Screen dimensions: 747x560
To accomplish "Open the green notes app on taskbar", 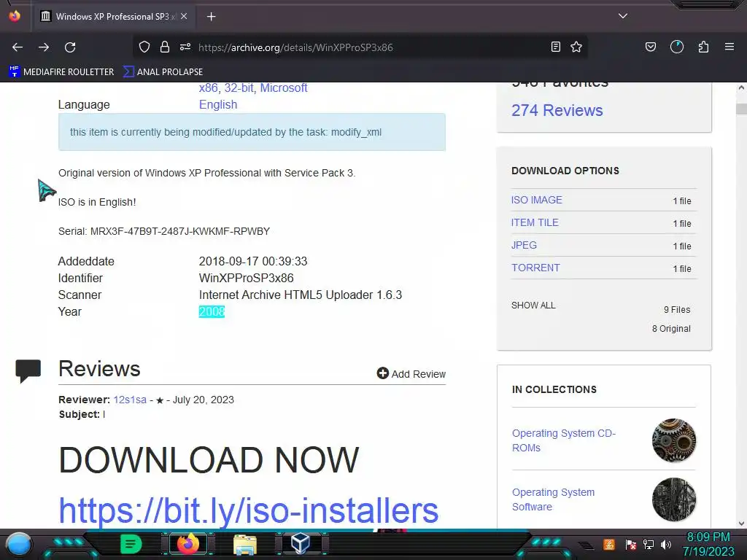I will click(131, 544).
